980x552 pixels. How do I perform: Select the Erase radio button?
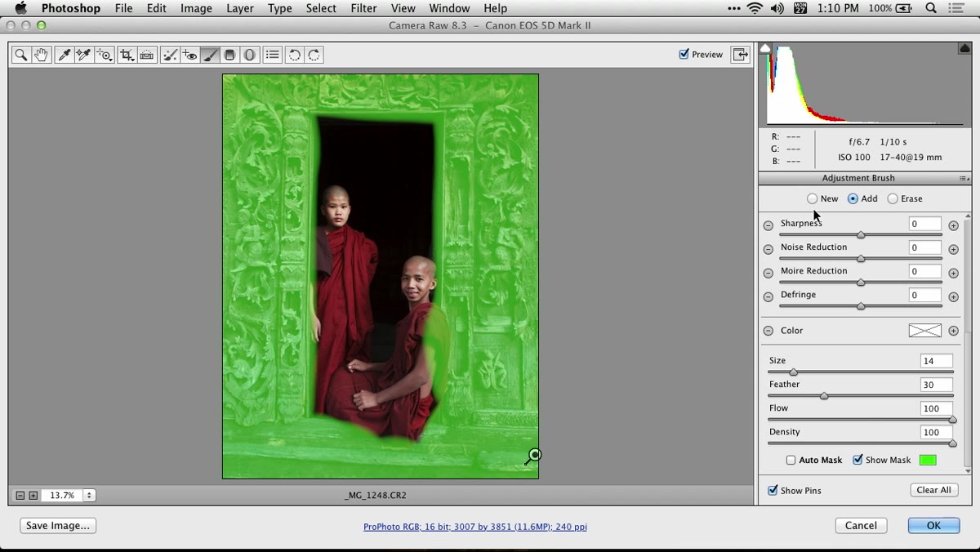click(x=893, y=198)
